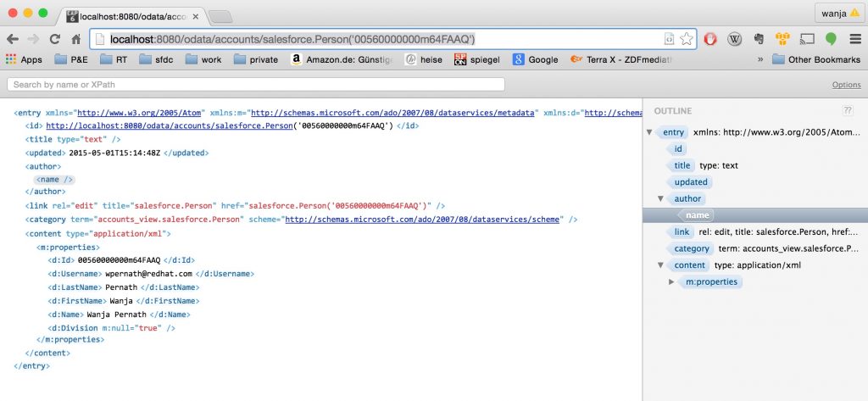Open the dataservices/metadata namespace link
This screenshot has height=401, width=868.
coord(393,113)
